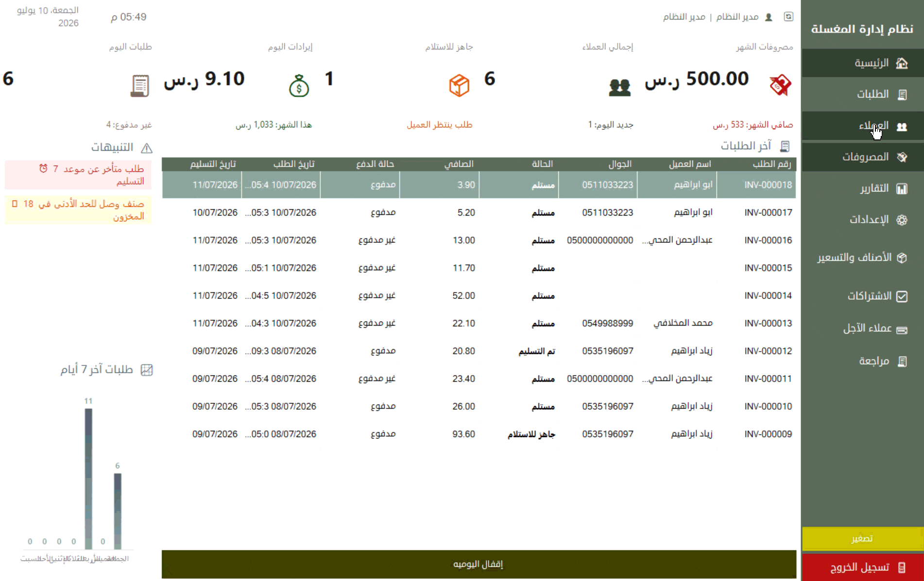Click the الأصناف والتسعير box icon
This screenshot has width=924, height=581.
tap(902, 258)
